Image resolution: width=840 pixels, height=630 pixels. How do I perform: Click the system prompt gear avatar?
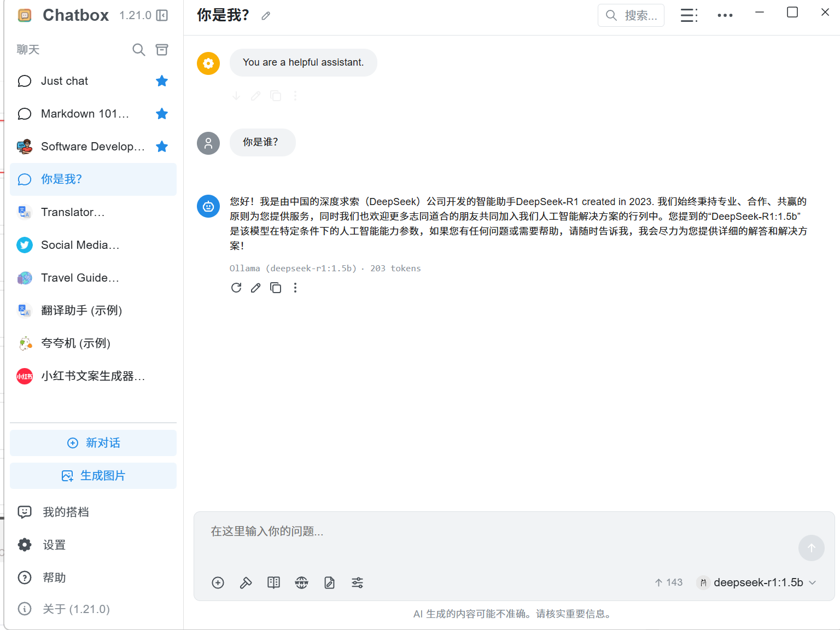208,63
